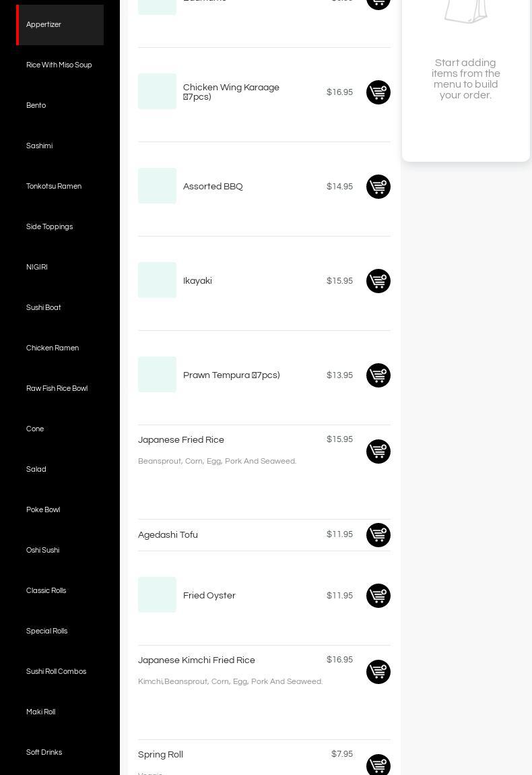Switch to Poke Bowl category
The width and height of the screenshot is (532, 775).
43,510
